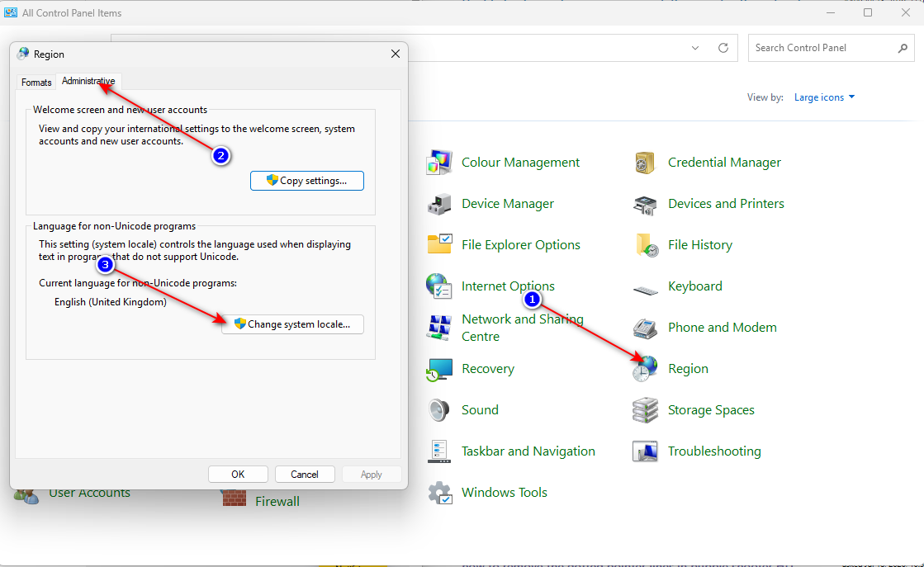Open the Troubleshooting link
924x567 pixels.
[x=714, y=451]
